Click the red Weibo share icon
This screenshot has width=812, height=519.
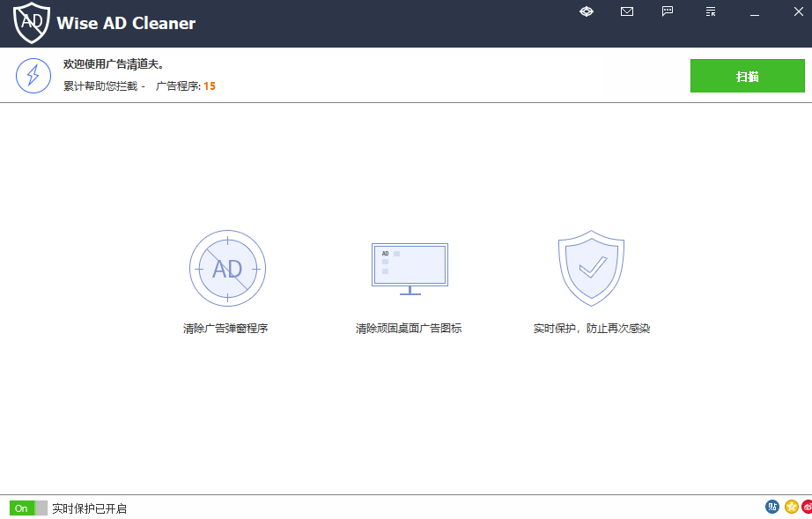807,507
